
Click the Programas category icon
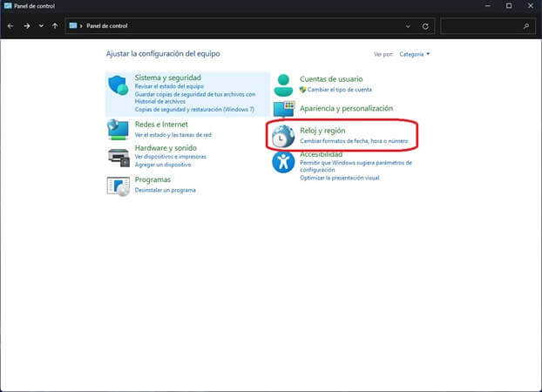119,186
